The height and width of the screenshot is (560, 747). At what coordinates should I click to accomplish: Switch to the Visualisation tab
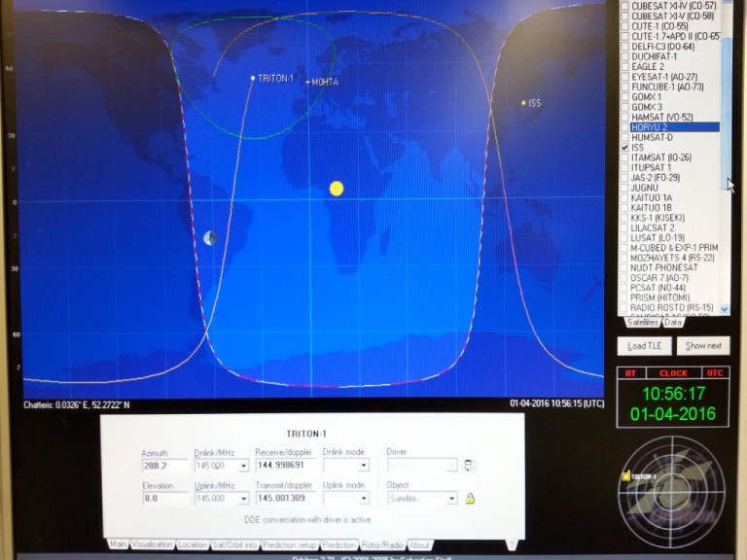point(152,544)
